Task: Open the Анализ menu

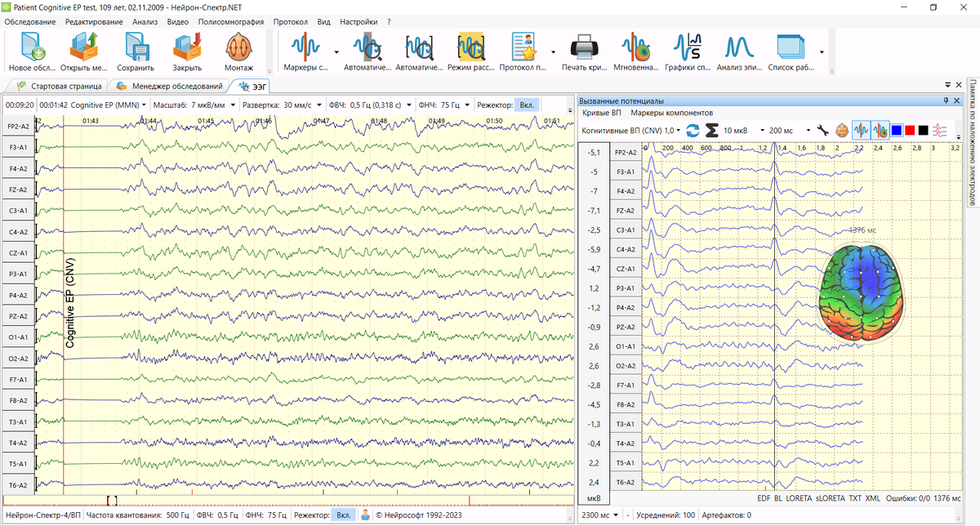Action: tap(145, 21)
